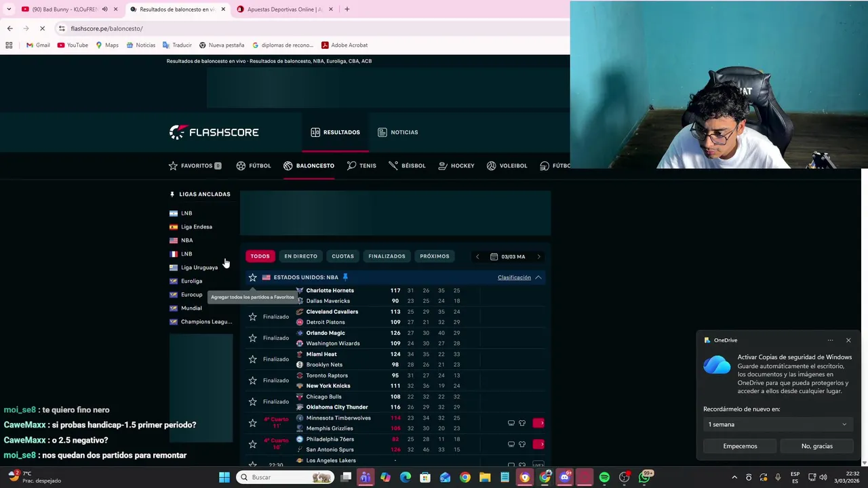Favorite the Cavaliers vs Pistons match star
This screenshot has height=488, width=868.
point(253,317)
